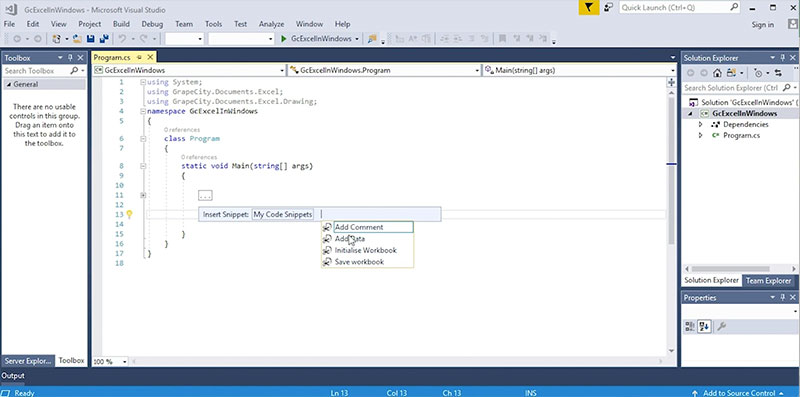The height and width of the screenshot is (397, 800).
Task: Click the Sync with Active Document icon
Action: [778, 73]
